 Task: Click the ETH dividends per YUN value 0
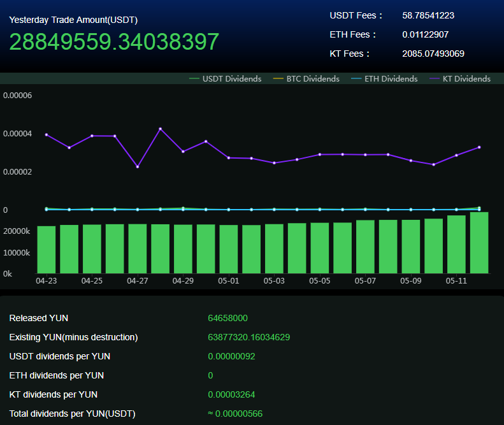click(x=210, y=375)
